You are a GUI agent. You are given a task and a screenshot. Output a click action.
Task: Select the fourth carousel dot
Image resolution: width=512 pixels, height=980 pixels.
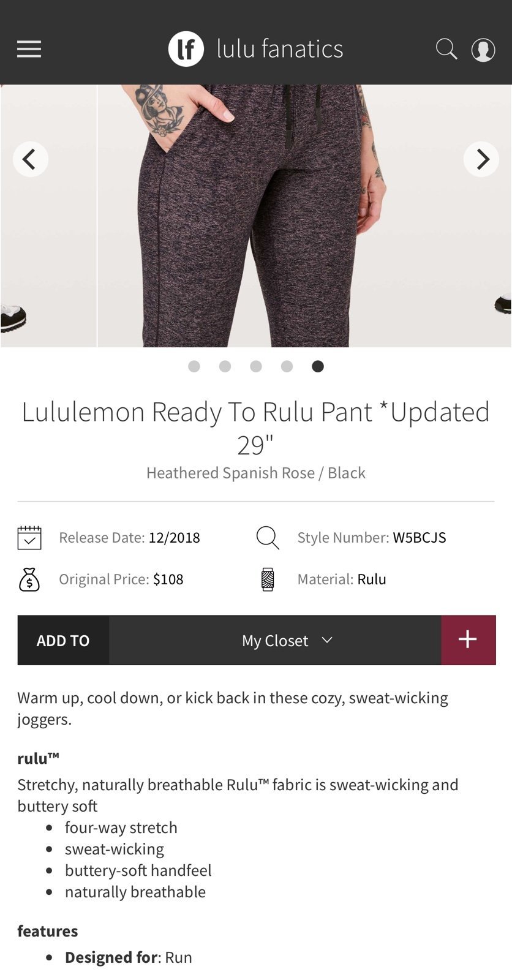pyautogui.click(x=287, y=366)
